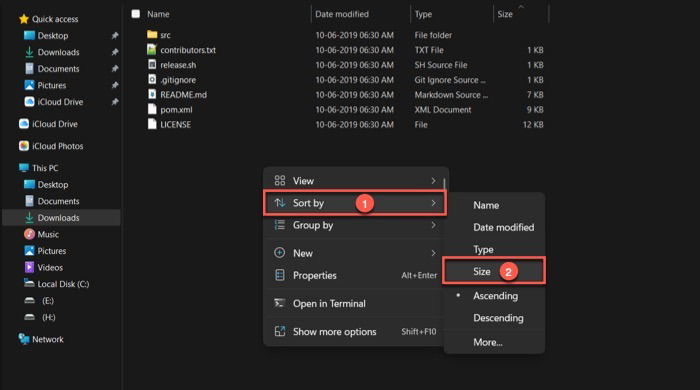Viewport: 700px width, 390px height.
Task: Click the Videos folder icon
Action: 29,267
